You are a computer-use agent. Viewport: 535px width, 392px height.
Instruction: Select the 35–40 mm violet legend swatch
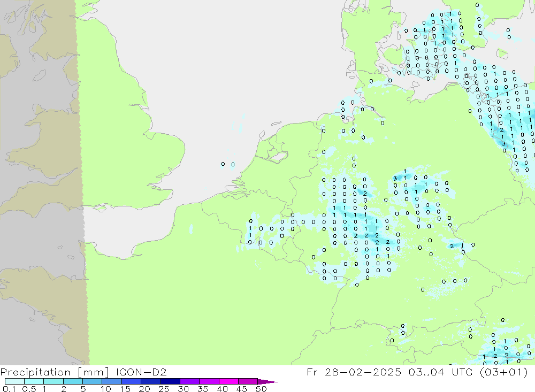[x=209, y=381]
